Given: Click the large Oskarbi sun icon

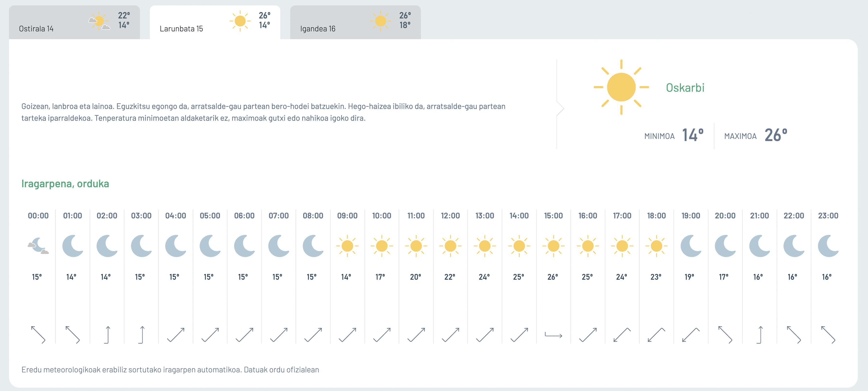Looking at the screenshot, I should coord(621,87).
